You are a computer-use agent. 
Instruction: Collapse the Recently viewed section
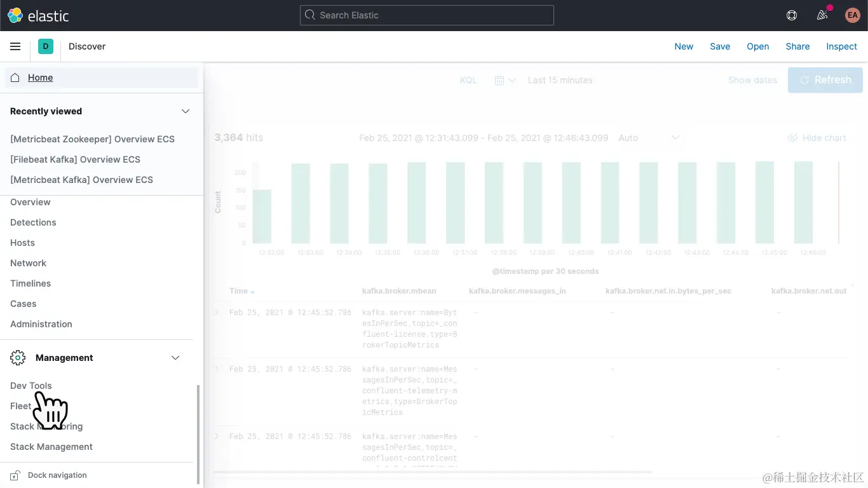tap(185, 111)
